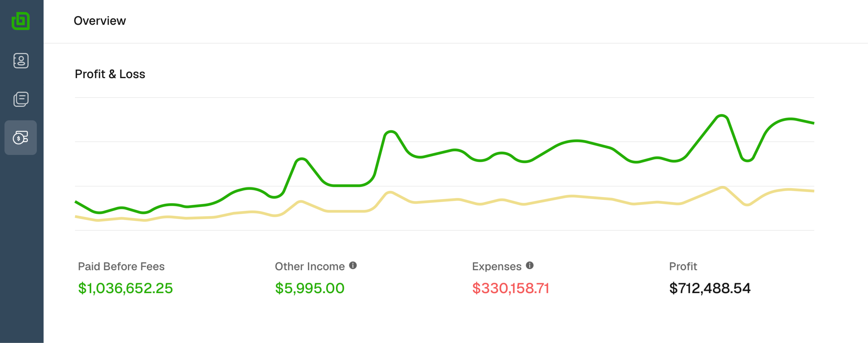Image resolution: width=868 pixels, height=343 pixels.
Task: Click the green logo icon in the sidebar
Action: coord(21,21)
